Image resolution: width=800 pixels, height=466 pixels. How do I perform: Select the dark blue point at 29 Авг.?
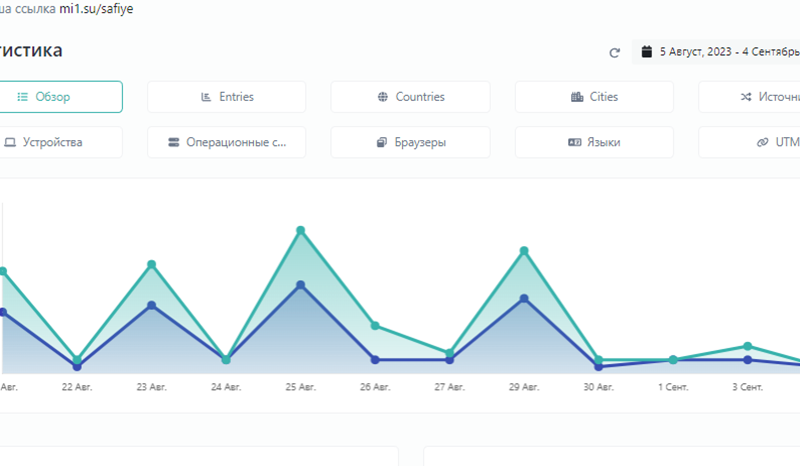pyautogui.click(x=524, y=298)
